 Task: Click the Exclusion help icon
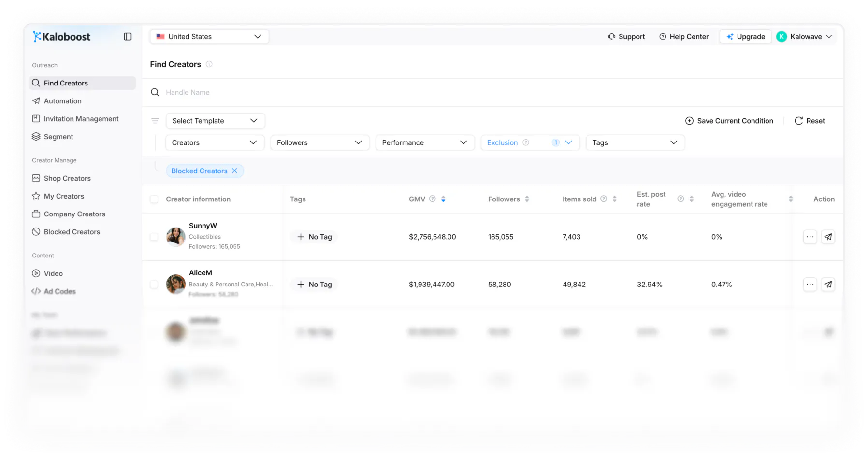coord(526,142)
